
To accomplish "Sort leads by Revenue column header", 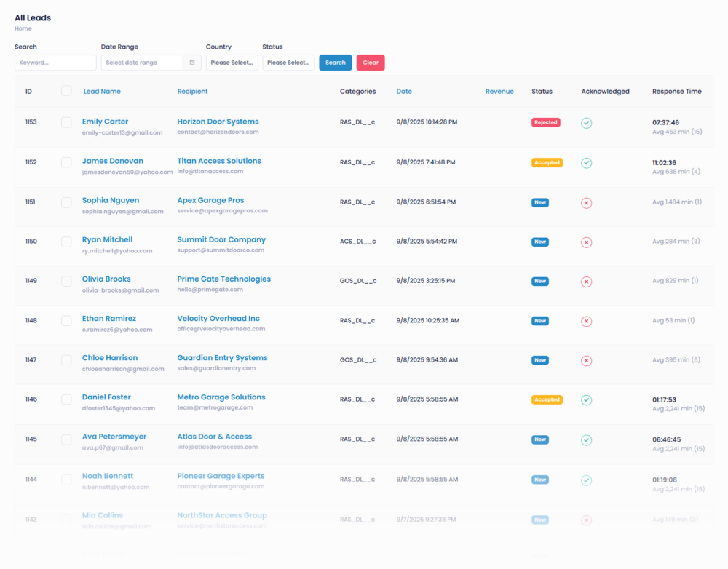I will 499,92.
